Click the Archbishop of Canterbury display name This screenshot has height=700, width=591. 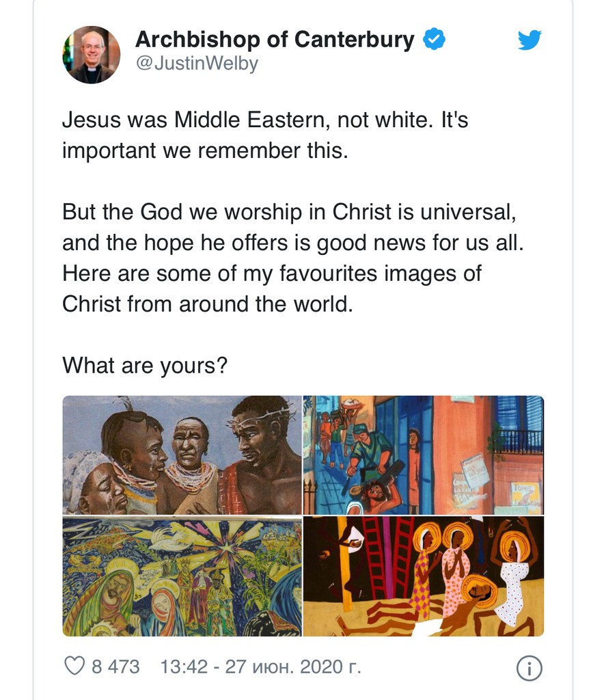coord(275,40)
